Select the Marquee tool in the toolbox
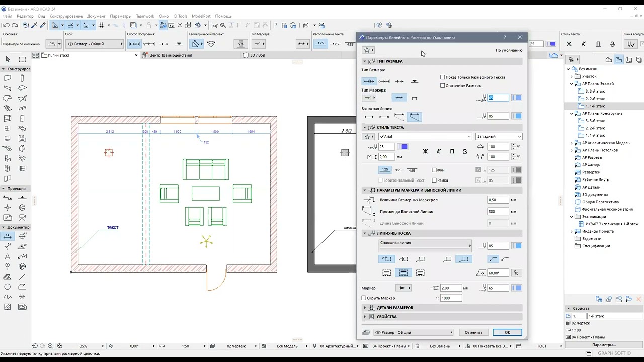The width and height of the screenshot is (644, 362). [22, 59]
